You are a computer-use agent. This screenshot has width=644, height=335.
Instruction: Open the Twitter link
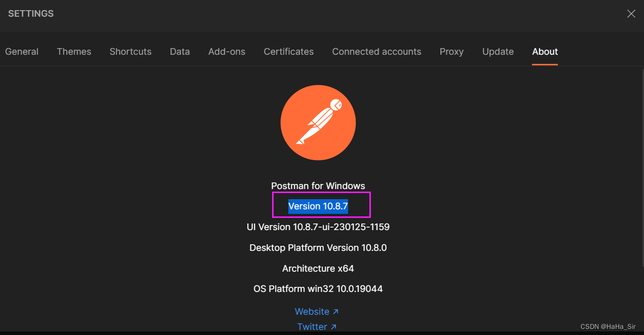317,326
